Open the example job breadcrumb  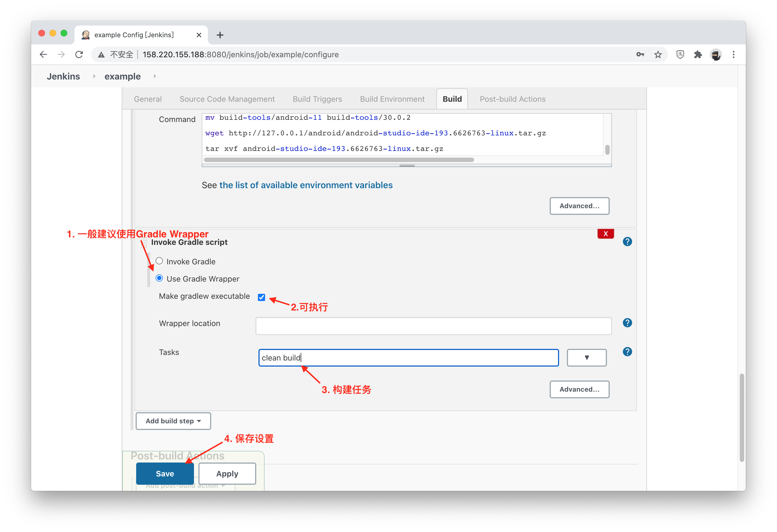(x=122, y=76)
